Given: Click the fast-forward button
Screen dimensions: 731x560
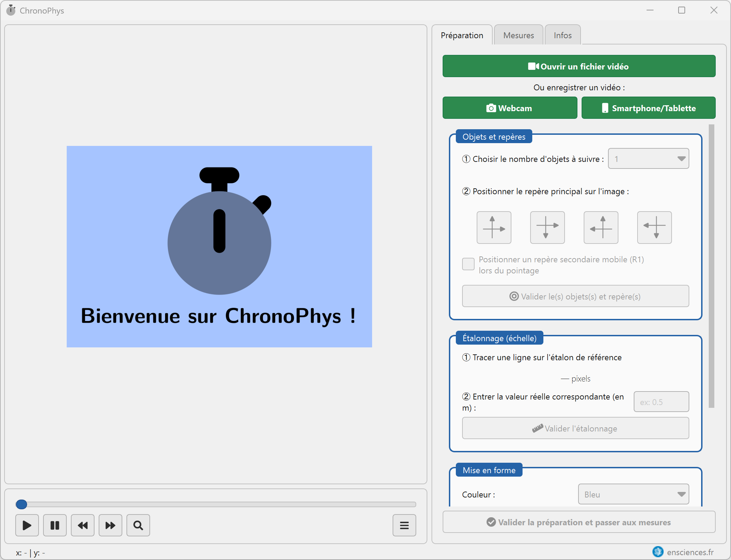Looking at the screenshot, I should tap(110, 525).
